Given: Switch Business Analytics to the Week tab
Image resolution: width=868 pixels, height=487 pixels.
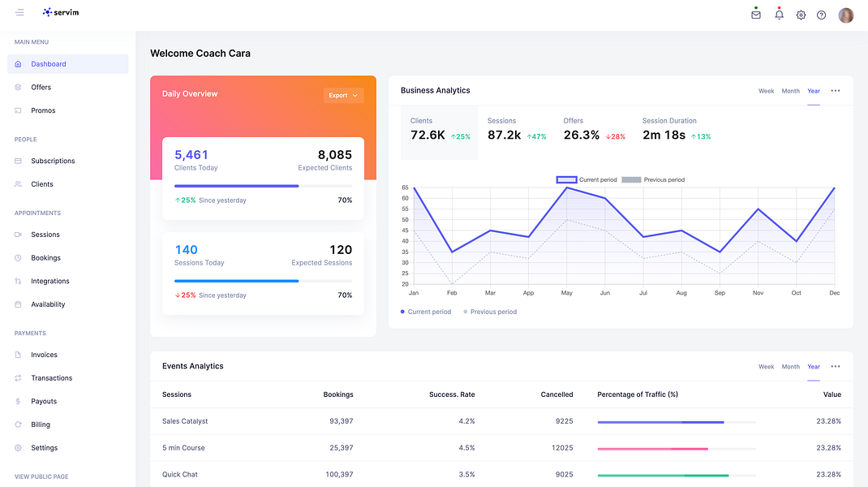Looking at the screenshot, I should [x=766, y=91].
